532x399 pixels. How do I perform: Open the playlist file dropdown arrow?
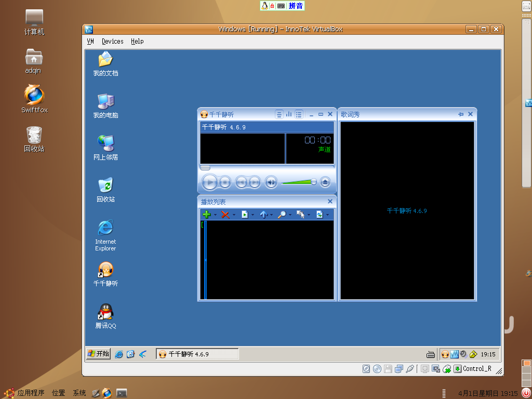pyautogui.click(x=253, y=215)
